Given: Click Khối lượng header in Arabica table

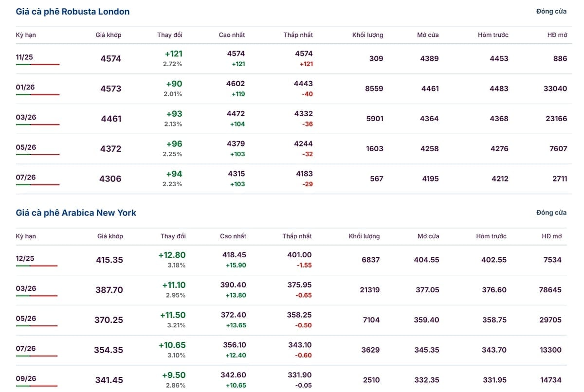Looking at the screenshot, I should pos(364,236).
